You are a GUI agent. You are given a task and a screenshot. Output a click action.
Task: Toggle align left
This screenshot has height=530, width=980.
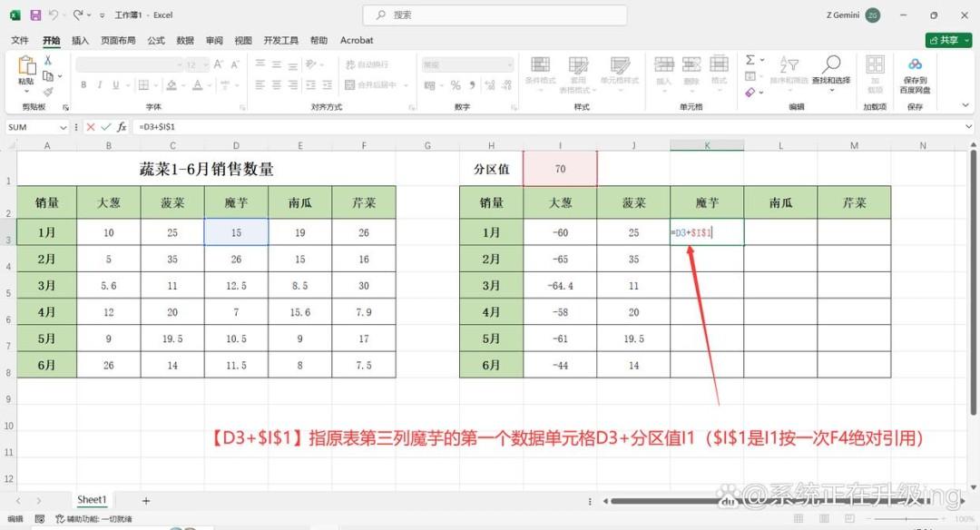tap(260, 85)
